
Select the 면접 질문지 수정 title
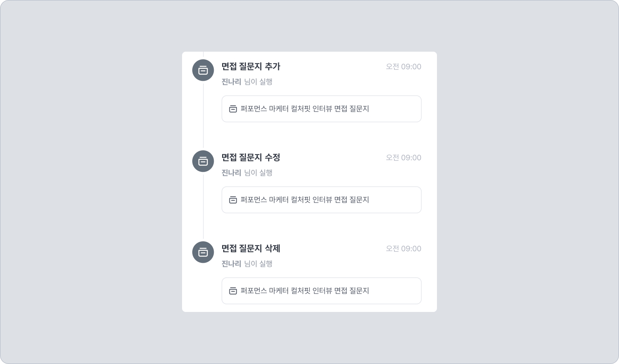251,158
